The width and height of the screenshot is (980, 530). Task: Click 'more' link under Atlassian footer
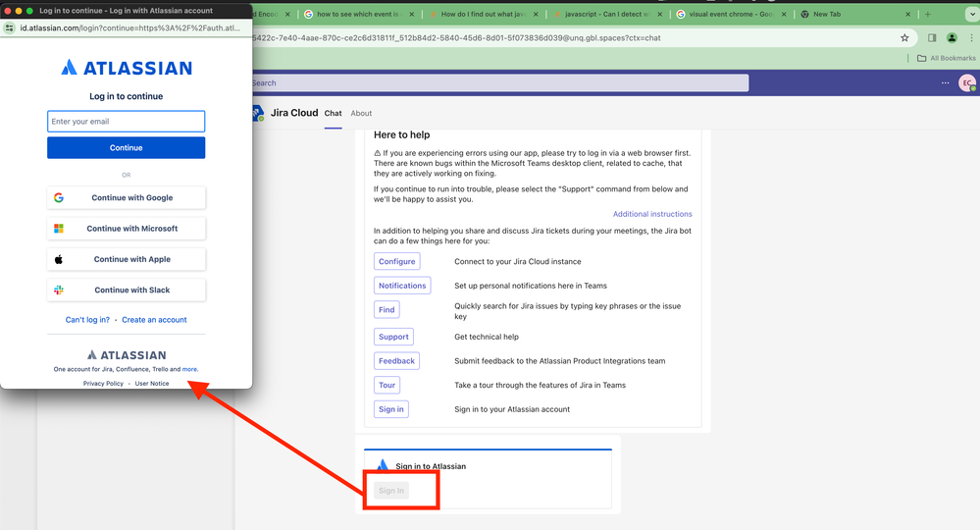(190, 369)
